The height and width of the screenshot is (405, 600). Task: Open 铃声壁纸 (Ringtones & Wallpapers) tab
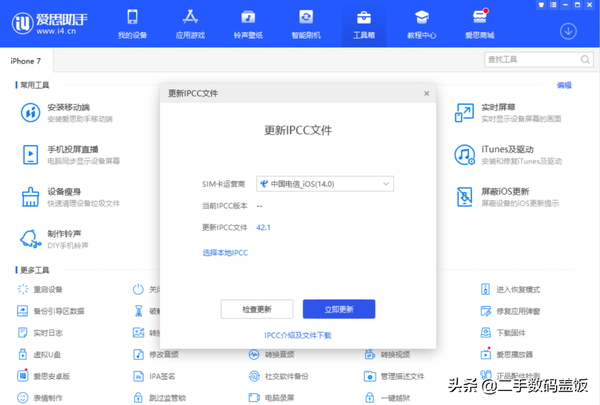click(x=248, y=24)
